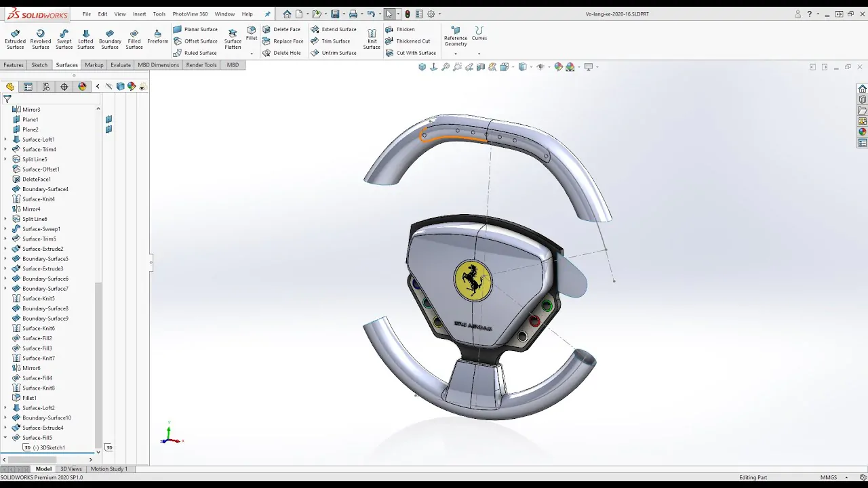
Task: Pick the Thicken command
Action: [x=400, y=29]
